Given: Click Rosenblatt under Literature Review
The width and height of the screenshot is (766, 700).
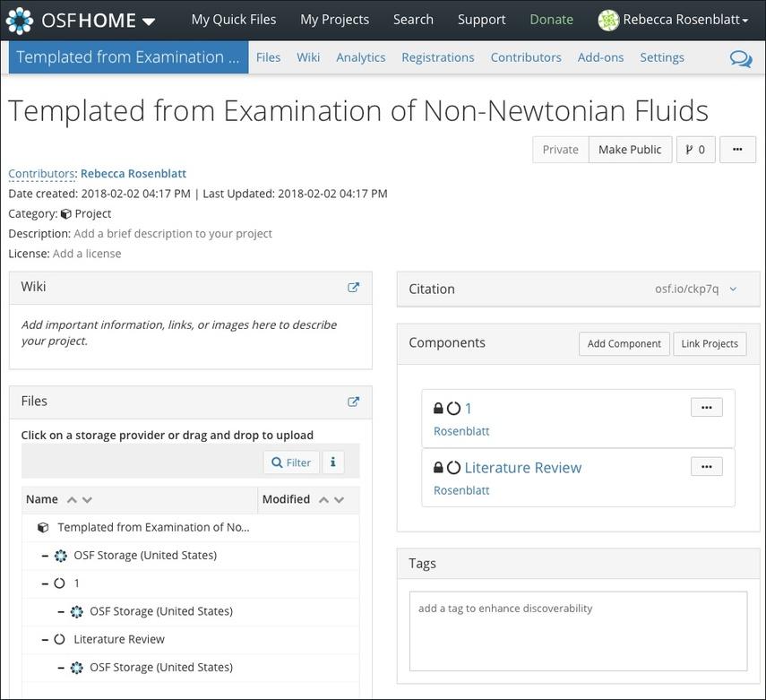Looking at the screenshot, I should tap(461, 490).
